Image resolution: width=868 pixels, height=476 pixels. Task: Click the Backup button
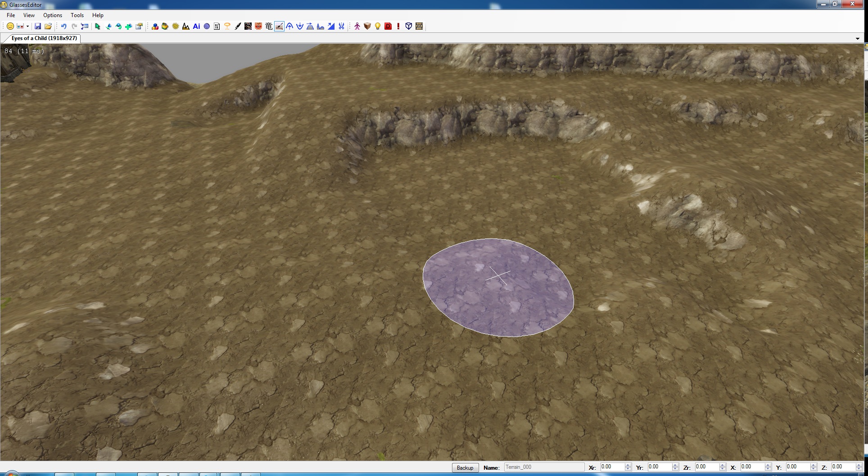tap(465, 468)
